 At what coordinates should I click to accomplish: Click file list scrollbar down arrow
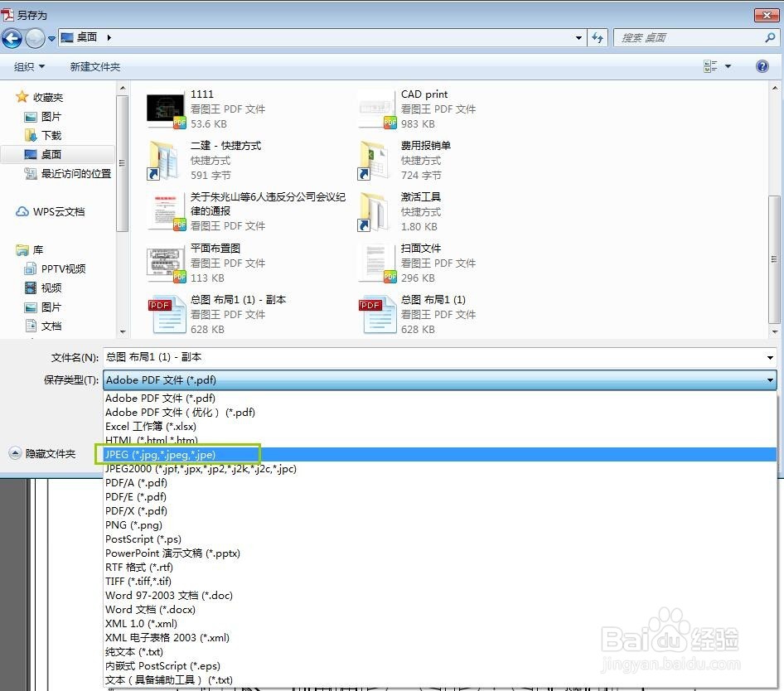[774, 331]
